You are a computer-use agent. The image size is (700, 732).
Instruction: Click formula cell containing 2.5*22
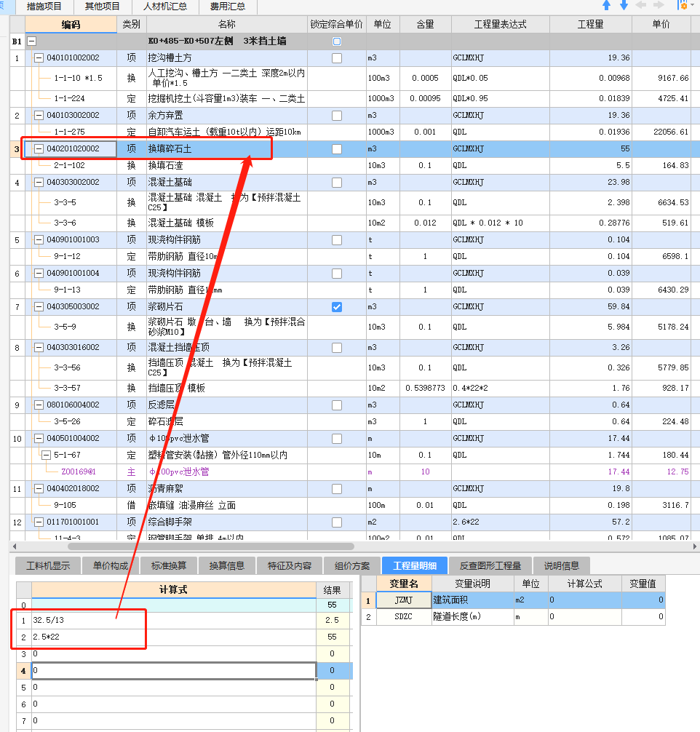click(x=174, y=637)
